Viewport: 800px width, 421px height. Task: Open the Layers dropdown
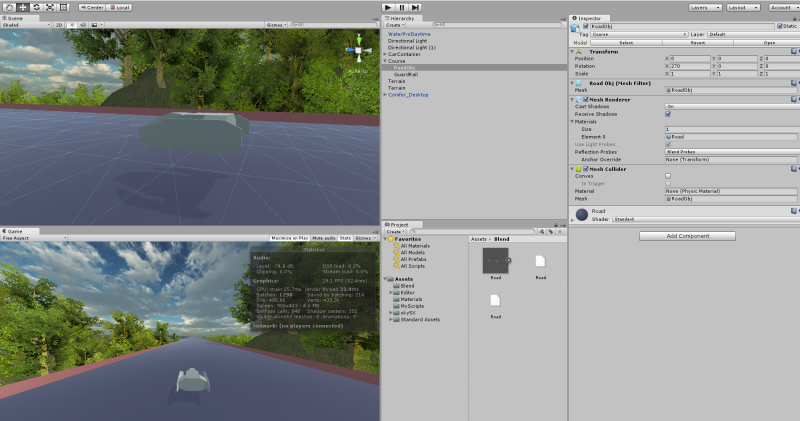(705, 7)
